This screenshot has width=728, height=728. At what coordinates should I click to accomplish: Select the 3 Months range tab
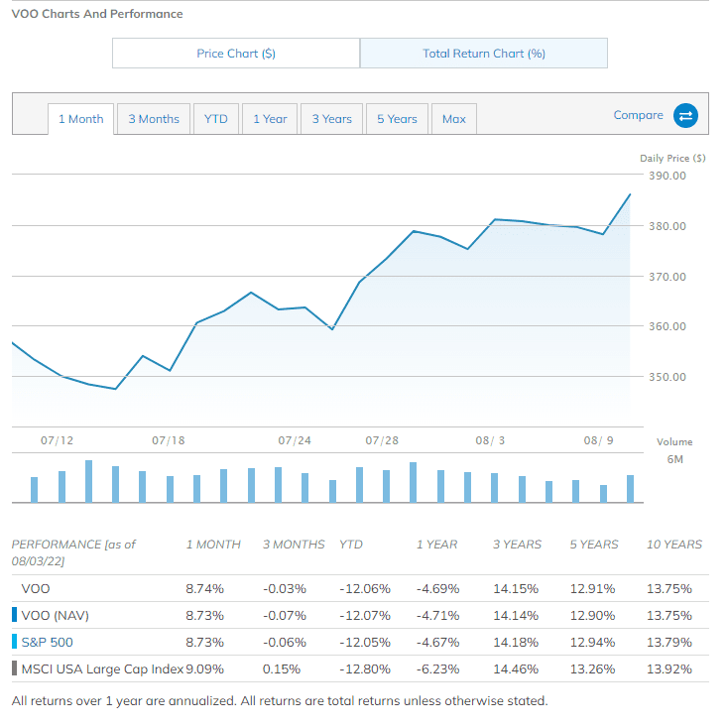tap(154, 119)
